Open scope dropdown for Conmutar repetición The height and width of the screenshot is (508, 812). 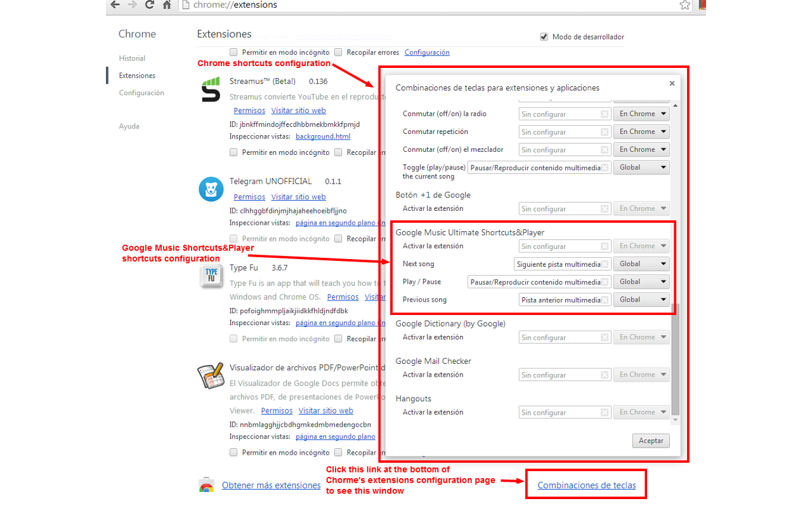[x=641, y=132]
